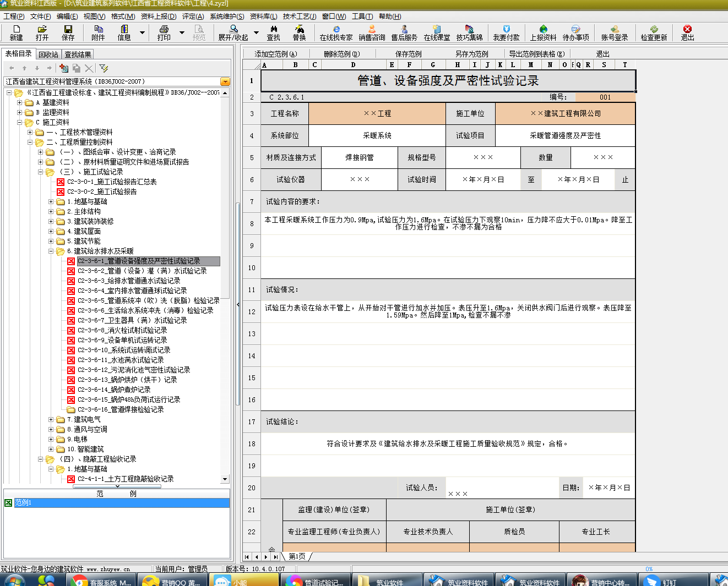Expand the A 基建资料 tree node
728x586 pixels.
click(20, 102)
